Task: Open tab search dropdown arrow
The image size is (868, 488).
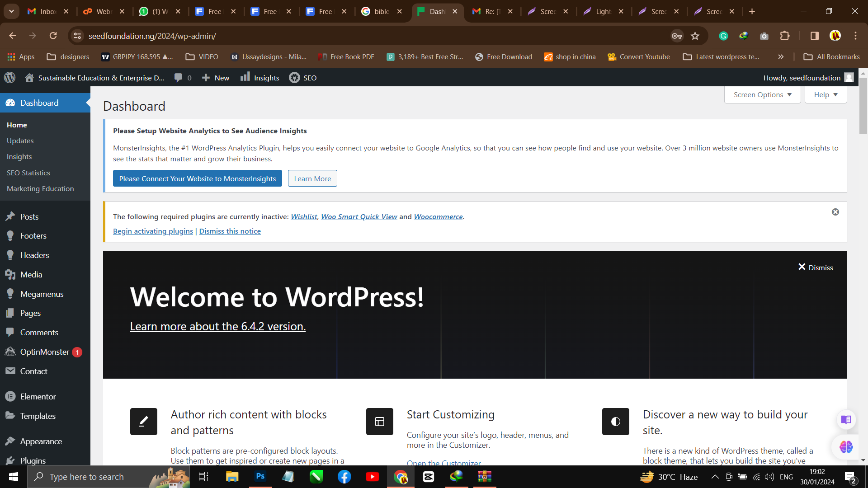Action: [x=11, y=11]
